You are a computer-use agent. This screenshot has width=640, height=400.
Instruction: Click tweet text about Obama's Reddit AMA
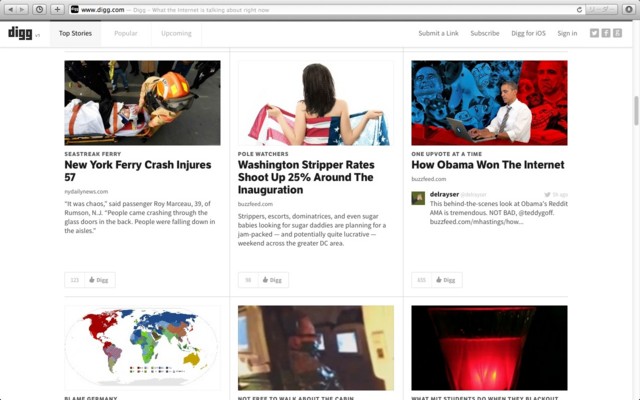[498, 213]
